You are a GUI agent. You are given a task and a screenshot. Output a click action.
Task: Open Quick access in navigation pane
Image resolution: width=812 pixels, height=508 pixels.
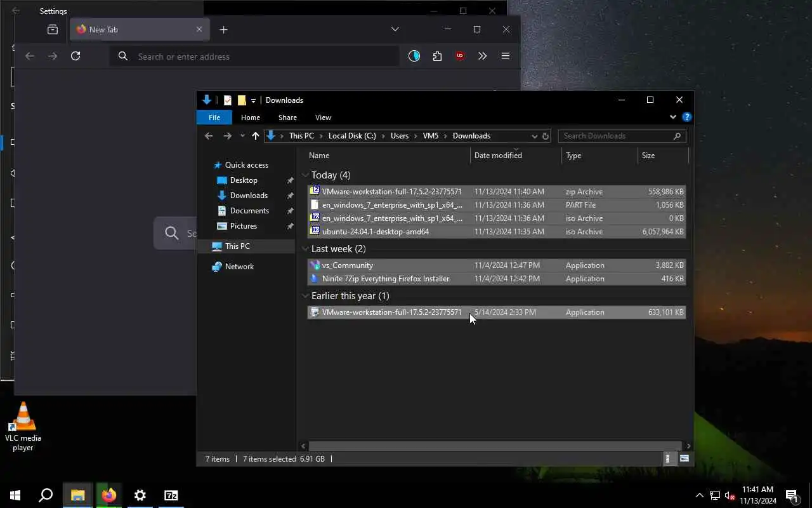tap(246, 165)
